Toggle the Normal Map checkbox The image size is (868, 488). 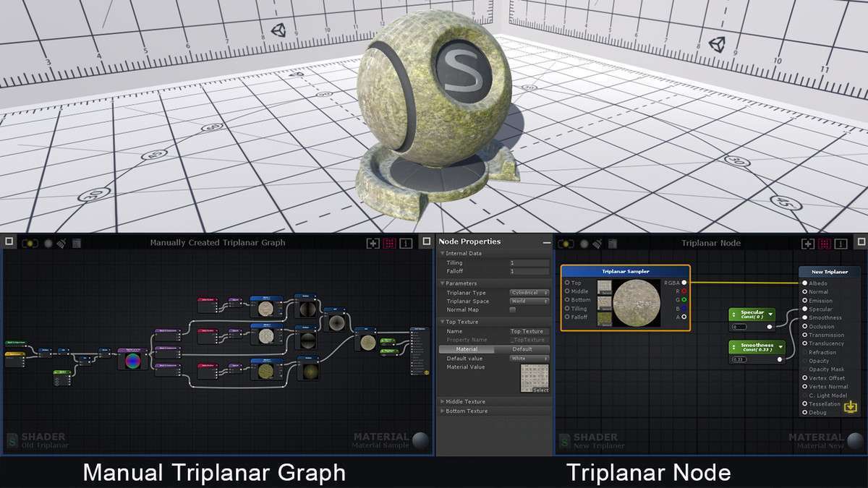click(513, 309)
